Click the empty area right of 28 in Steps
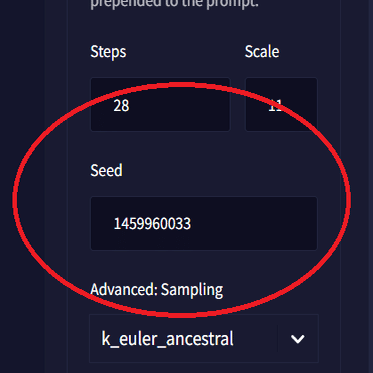 pyautogui.click(x=180, y=106)
